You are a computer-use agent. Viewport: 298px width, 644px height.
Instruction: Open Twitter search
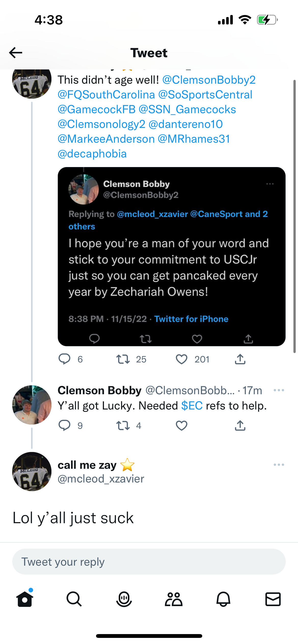74,599
